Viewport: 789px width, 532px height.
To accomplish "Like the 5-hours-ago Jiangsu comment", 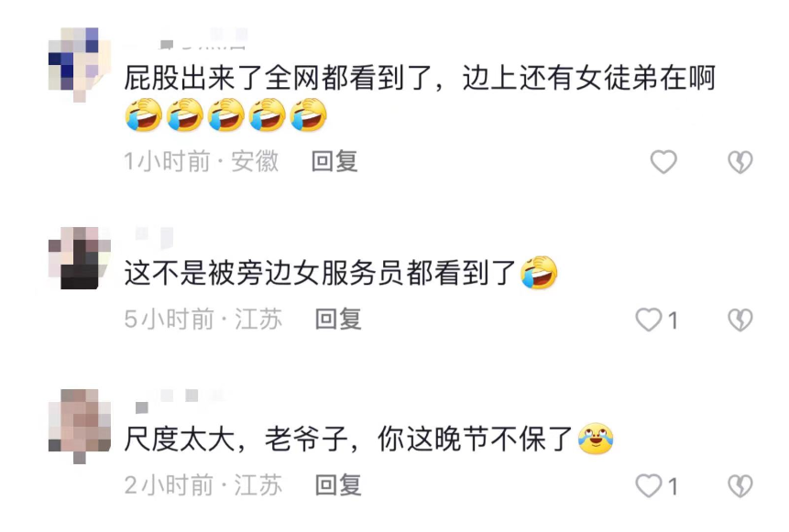I will click(x=649, y=320).
